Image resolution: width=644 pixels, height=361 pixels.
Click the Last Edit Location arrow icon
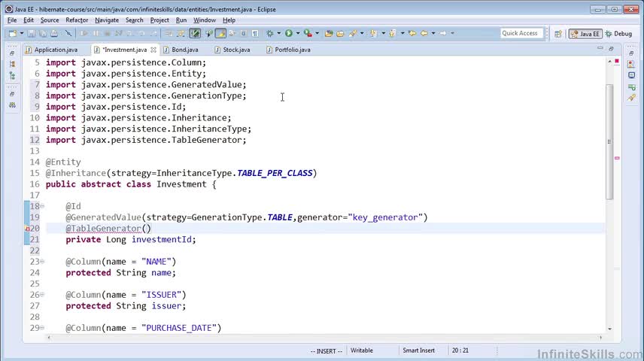412,33
